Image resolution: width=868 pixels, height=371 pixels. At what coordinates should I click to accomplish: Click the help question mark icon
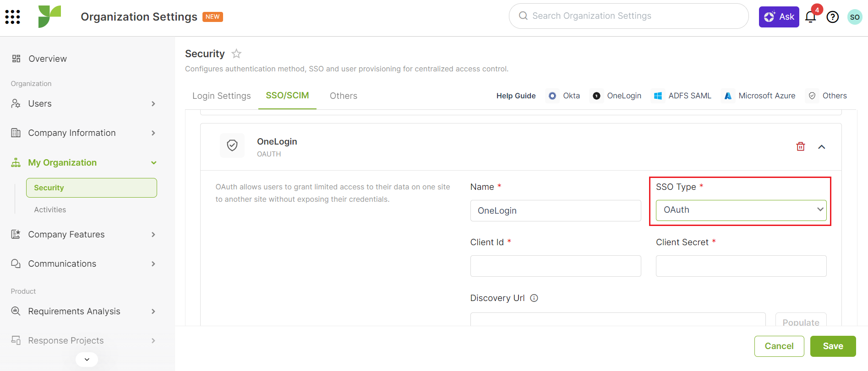click(832, 17)
